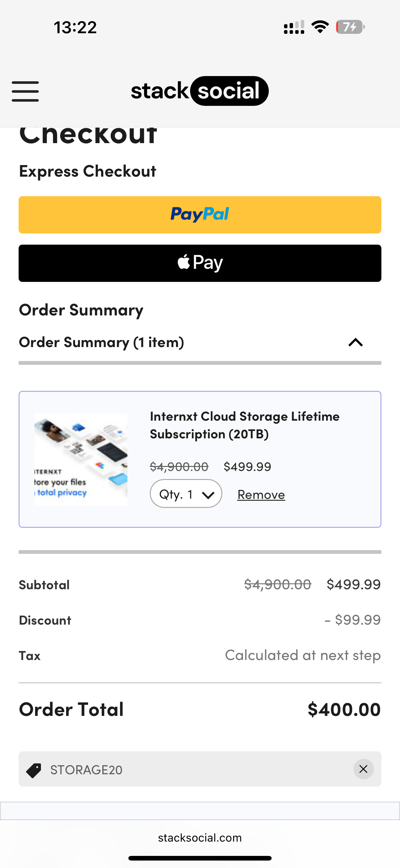Open the hamburger navigation menu
This screenshot has height=868, width=400.
[25, 91]
